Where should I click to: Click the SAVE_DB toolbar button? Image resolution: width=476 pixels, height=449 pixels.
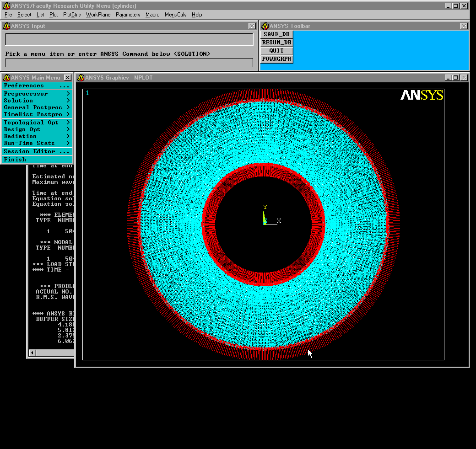276,34
